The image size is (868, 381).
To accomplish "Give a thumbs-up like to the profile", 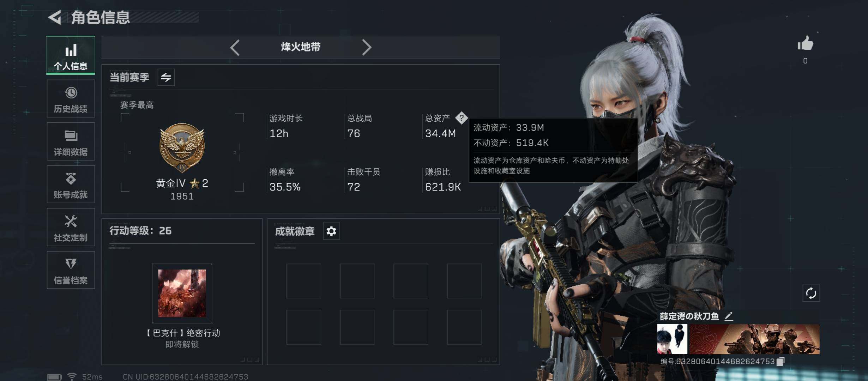I will point(805,44).
